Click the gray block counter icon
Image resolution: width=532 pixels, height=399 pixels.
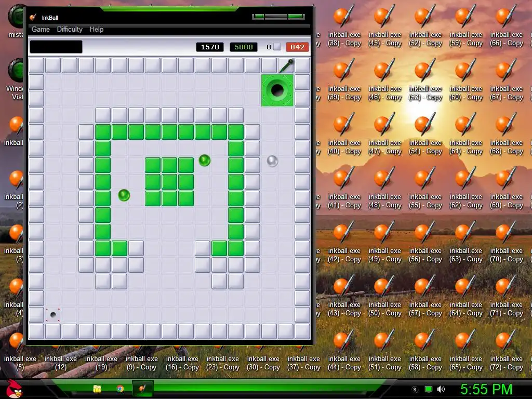click(x=277, y=47)
